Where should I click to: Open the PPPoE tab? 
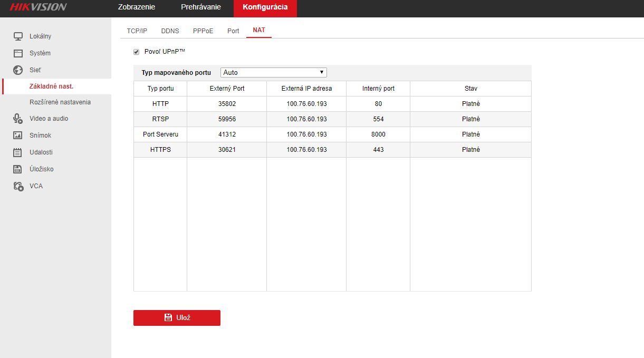[203, 31]
